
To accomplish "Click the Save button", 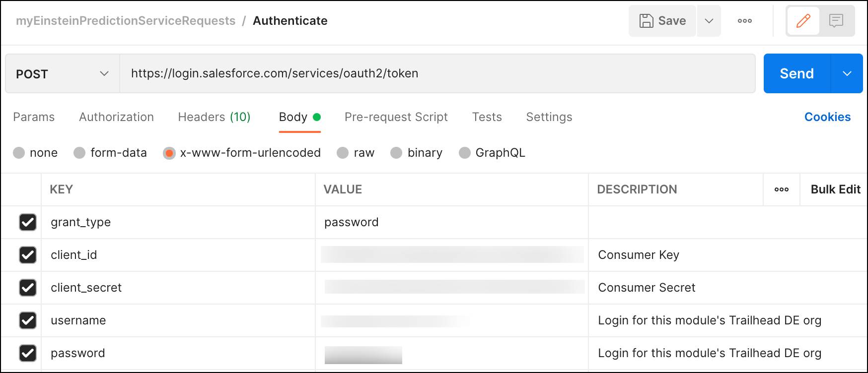I will (x=662, y=21).
